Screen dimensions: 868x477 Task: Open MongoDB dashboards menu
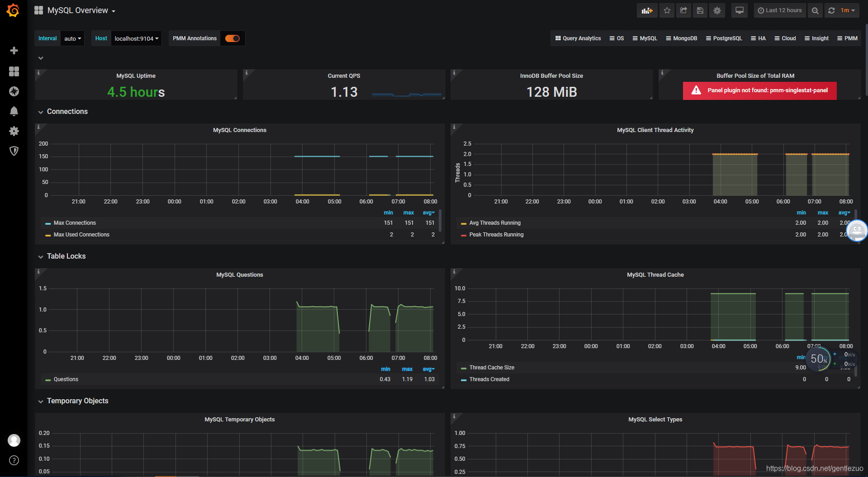click(681, 38)
